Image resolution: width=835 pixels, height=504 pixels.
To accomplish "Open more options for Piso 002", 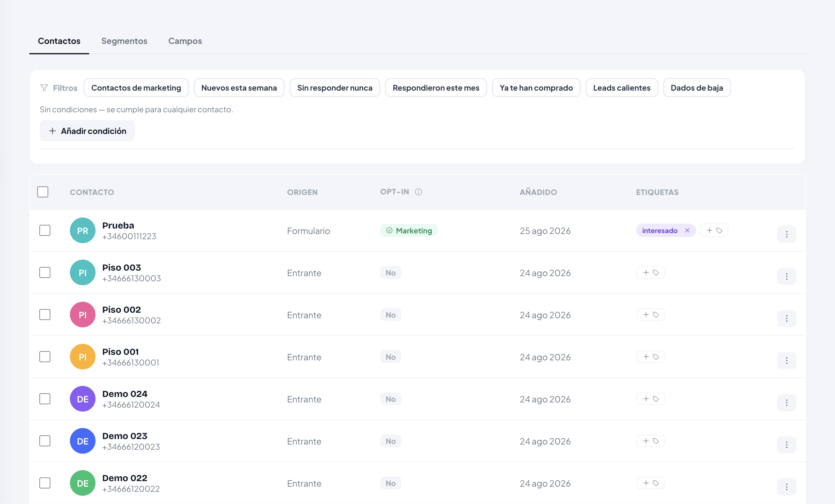I will click(x=786, y=319).
